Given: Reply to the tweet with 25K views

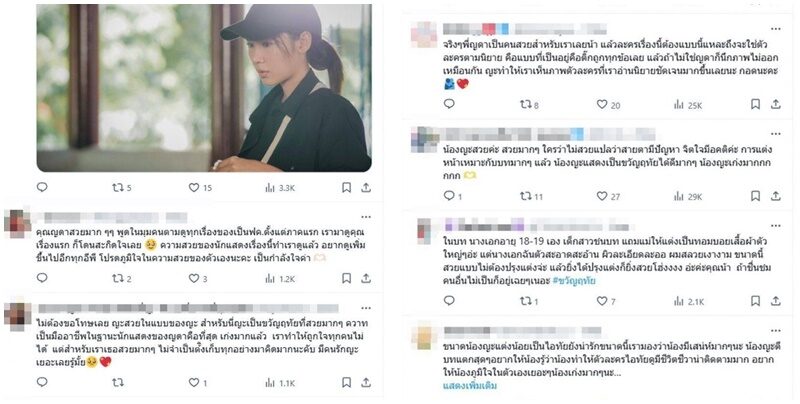Looking at the screenshot, I should [449, 104].
